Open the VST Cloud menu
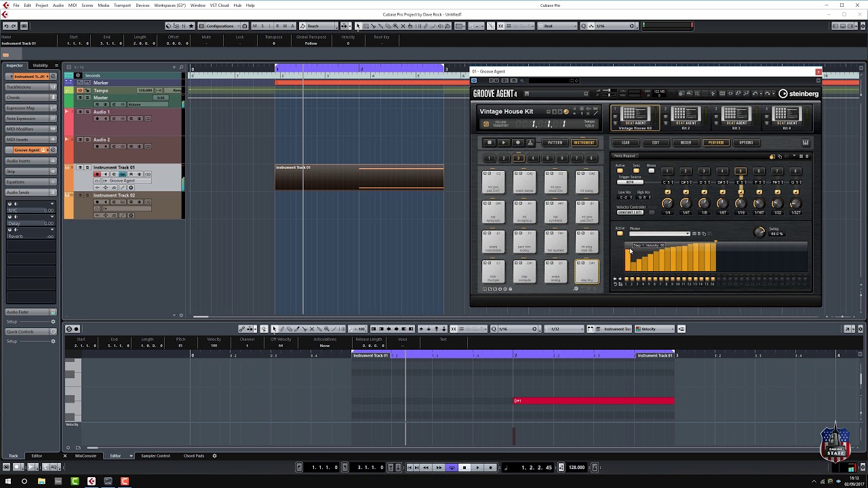 tap(219, 5)
